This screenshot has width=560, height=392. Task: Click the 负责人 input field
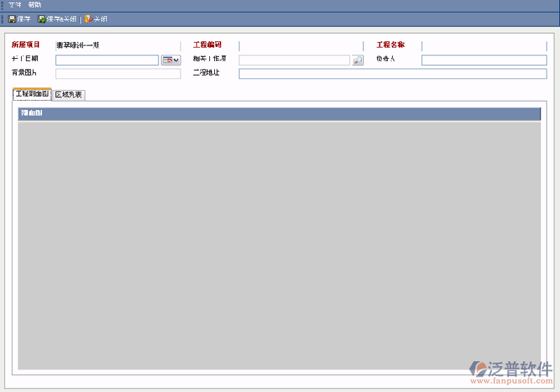[x=484, y=60]
